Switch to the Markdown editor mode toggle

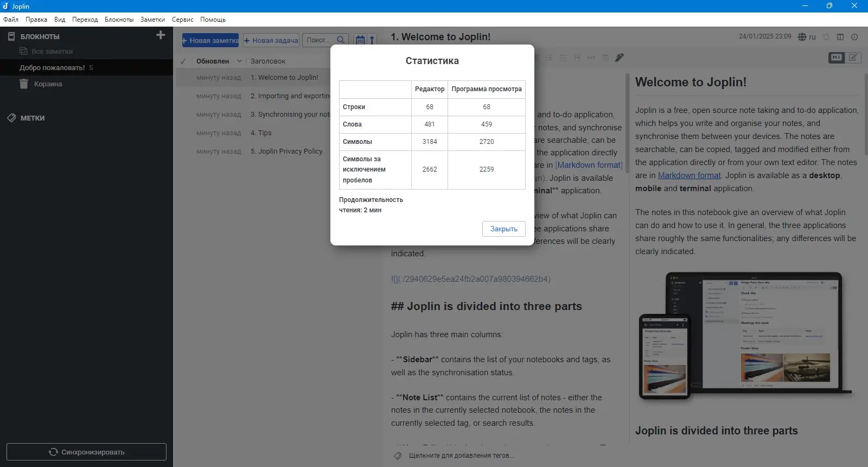pyautogui.click(x=837, y=58)
